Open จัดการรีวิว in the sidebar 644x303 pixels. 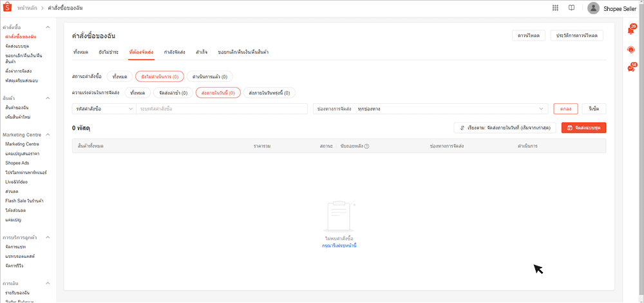[x=15, y=266]
